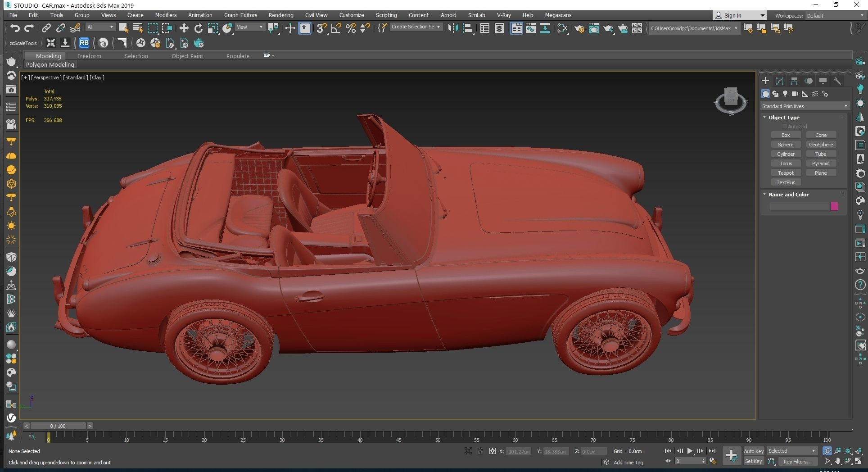Open the Create Selection Set dropdown
This screenshot has width=868, height=472.
416,27
